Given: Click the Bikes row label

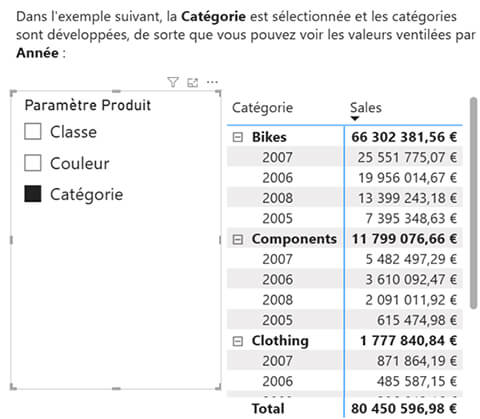Looking at the screenshot, I should [x=269, y=137].
